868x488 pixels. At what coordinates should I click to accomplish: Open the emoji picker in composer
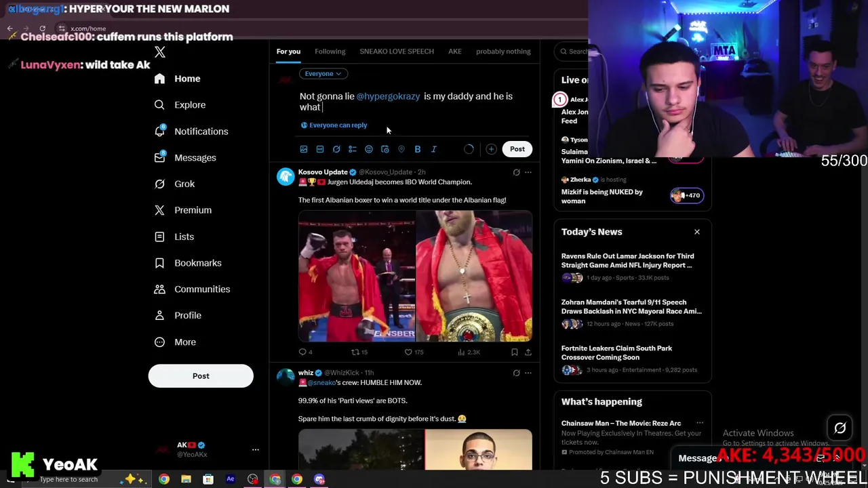pyautogui.click(x=369, y=149)
